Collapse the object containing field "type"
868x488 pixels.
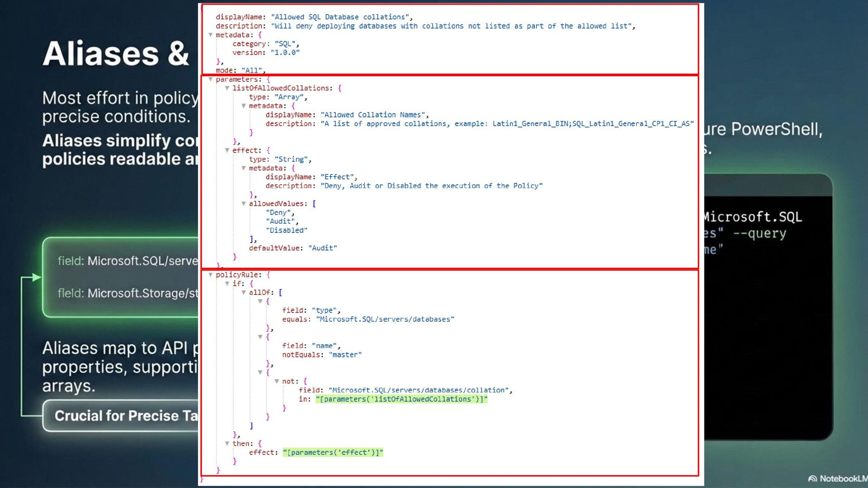[x=260, y=301]
